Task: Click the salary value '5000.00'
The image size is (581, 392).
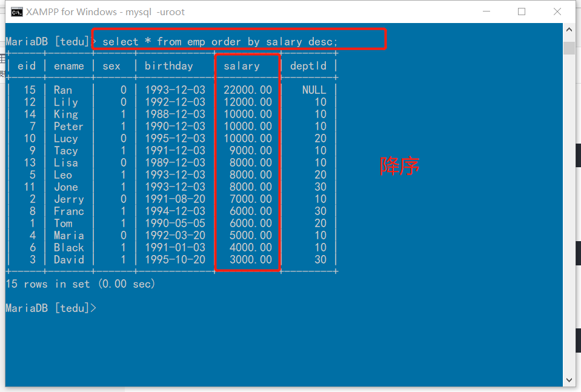Action: (251, 236)
